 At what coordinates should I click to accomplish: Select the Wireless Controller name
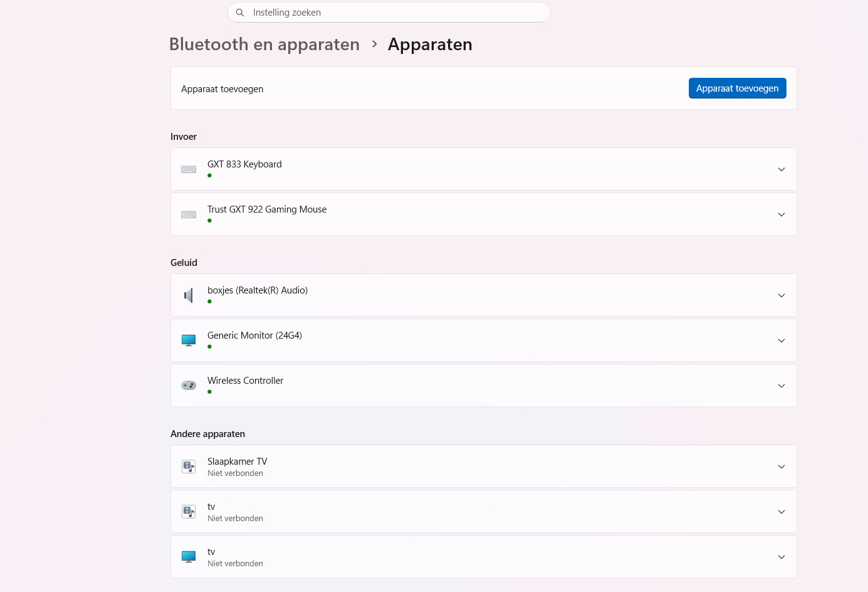point(245,381)
